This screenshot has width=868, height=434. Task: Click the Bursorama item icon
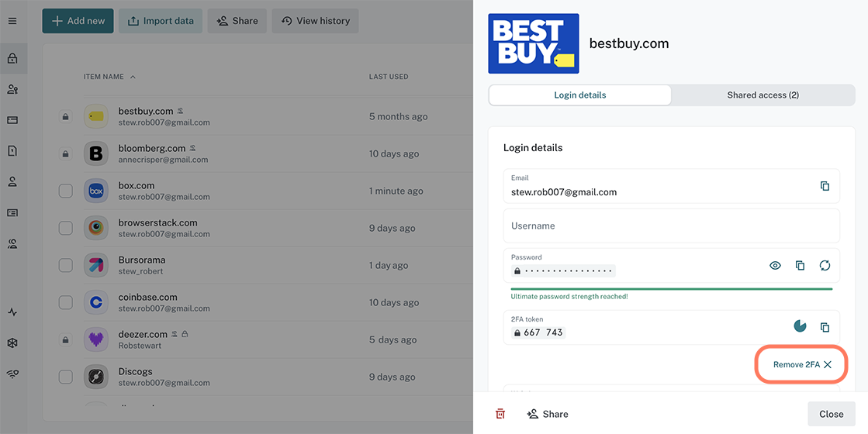(95, 265)
